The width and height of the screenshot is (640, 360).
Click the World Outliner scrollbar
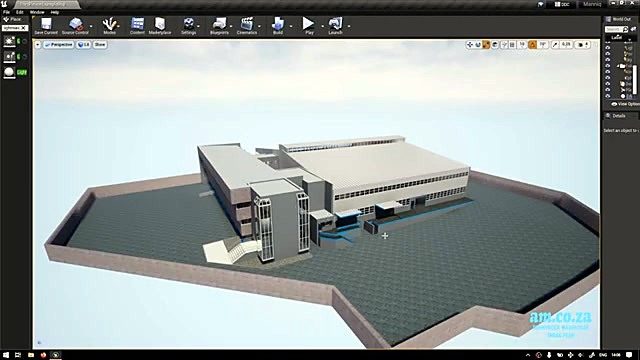click(635, 80)
